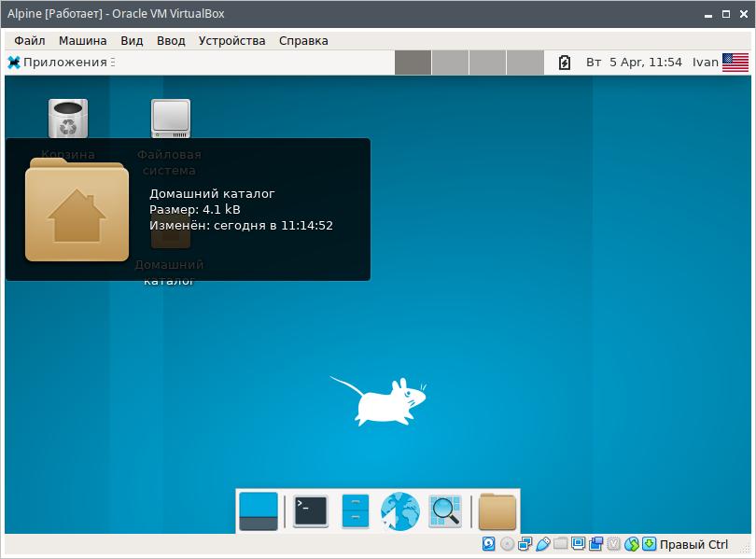
Task: Close the Alpine VirtualBox window
Action: click(x=744, y=14)
